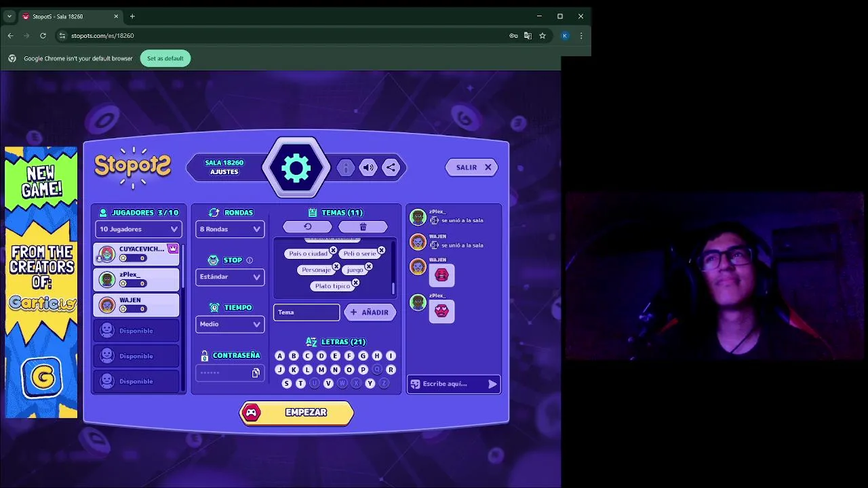The width and height of the screenshot is (868, 488).
Task: Enable disabled letter W
Action: click(x=342, y=383)
